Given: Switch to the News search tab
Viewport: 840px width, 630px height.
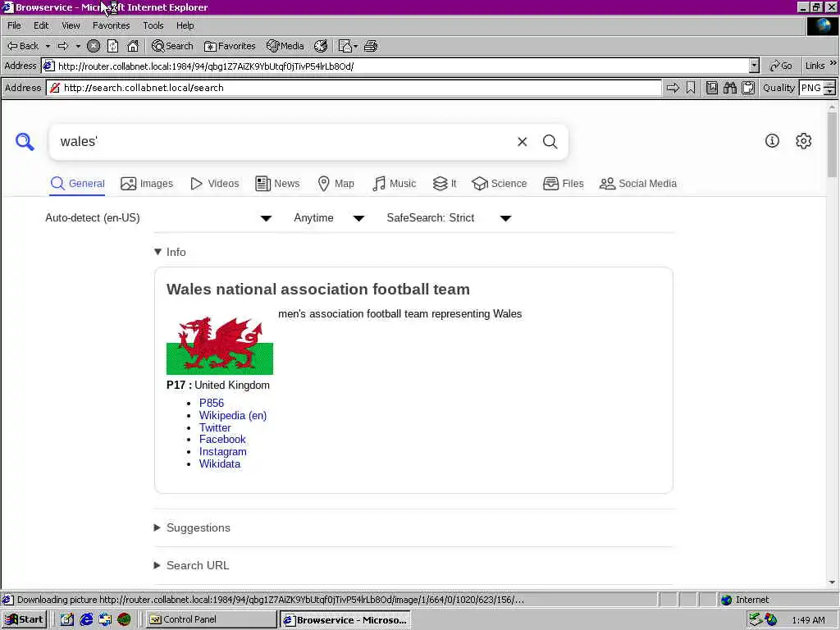Looking at the screenshot, I should point(277,184).
